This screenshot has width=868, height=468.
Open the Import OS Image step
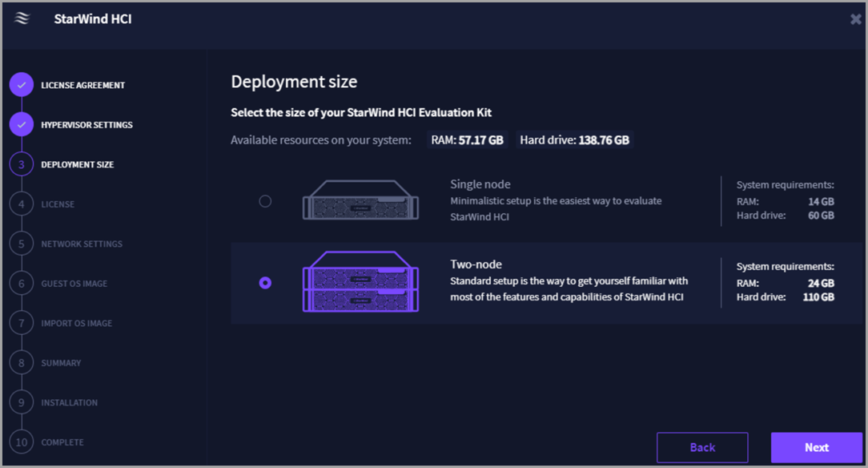pyautogui.click(x=76, y=324)
